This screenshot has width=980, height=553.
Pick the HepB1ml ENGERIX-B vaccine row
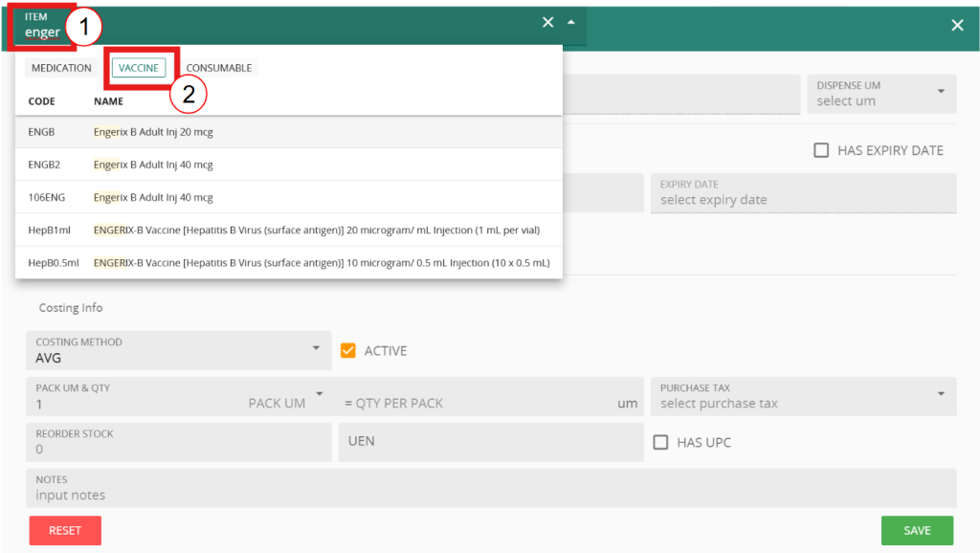(287, 230)
